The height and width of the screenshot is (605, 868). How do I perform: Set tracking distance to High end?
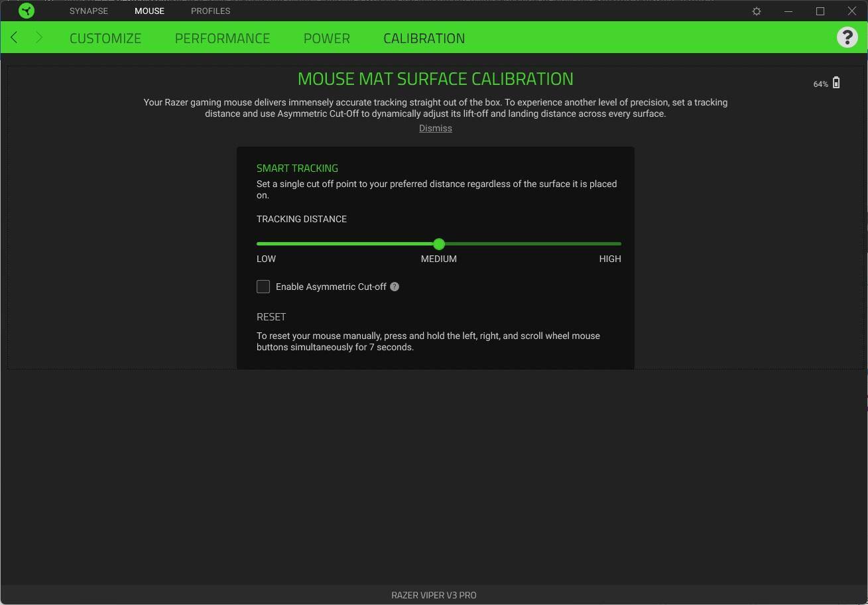[x=619, y=244]
